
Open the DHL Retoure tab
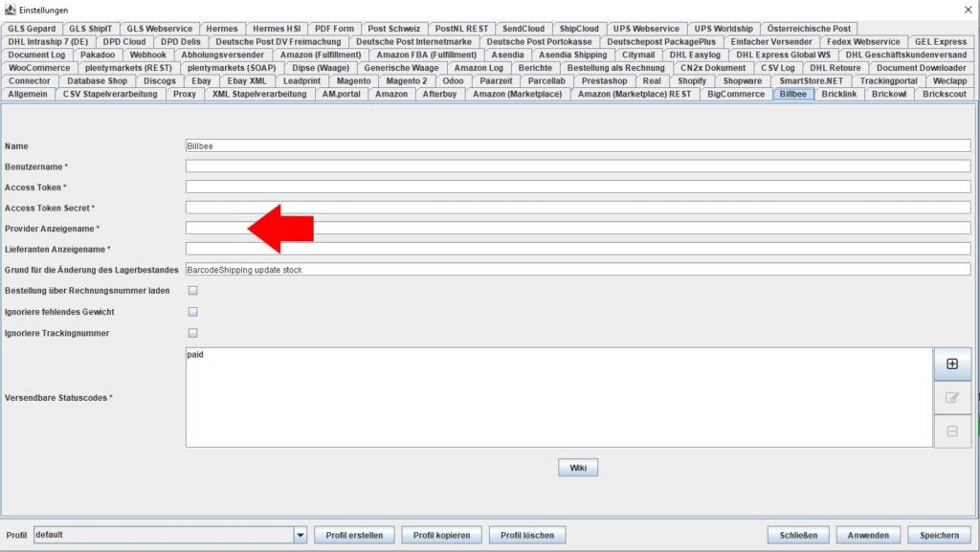pos(835,67)
